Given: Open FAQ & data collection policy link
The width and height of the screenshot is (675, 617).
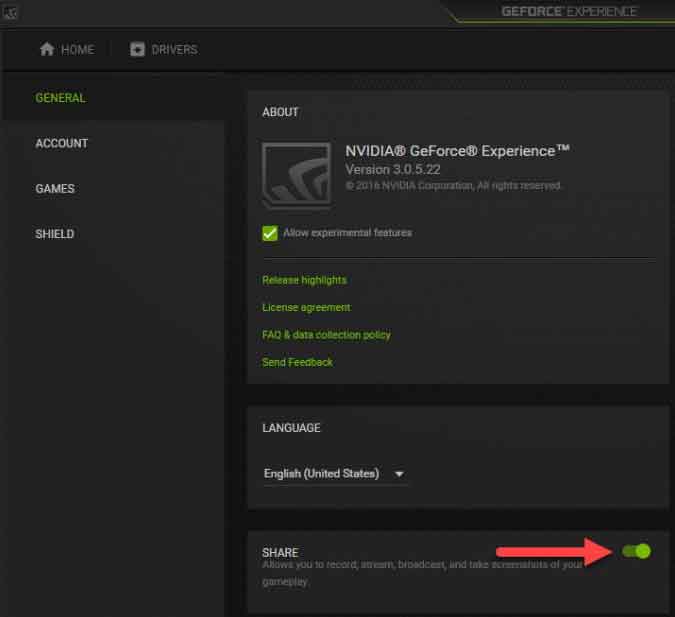Looking at the screenshot, I should [x=326, y=335].
